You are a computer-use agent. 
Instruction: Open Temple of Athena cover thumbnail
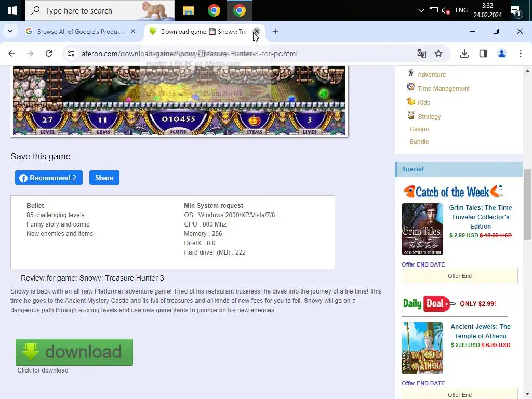coord(422,348)
